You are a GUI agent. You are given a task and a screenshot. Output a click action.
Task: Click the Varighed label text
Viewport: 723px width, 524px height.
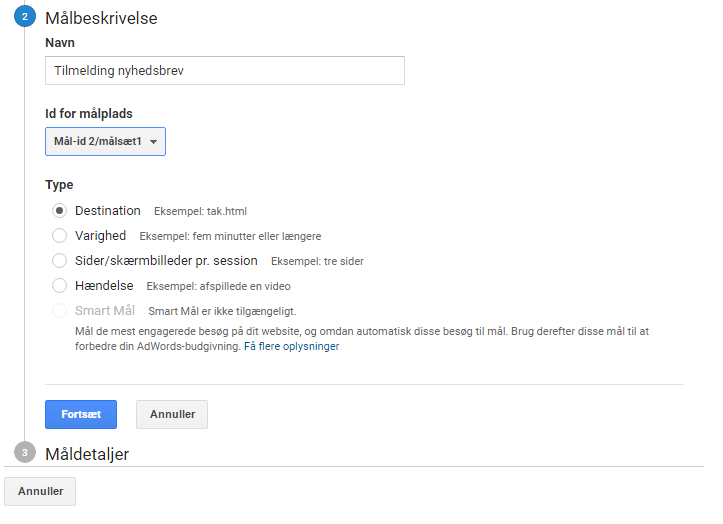101,236
